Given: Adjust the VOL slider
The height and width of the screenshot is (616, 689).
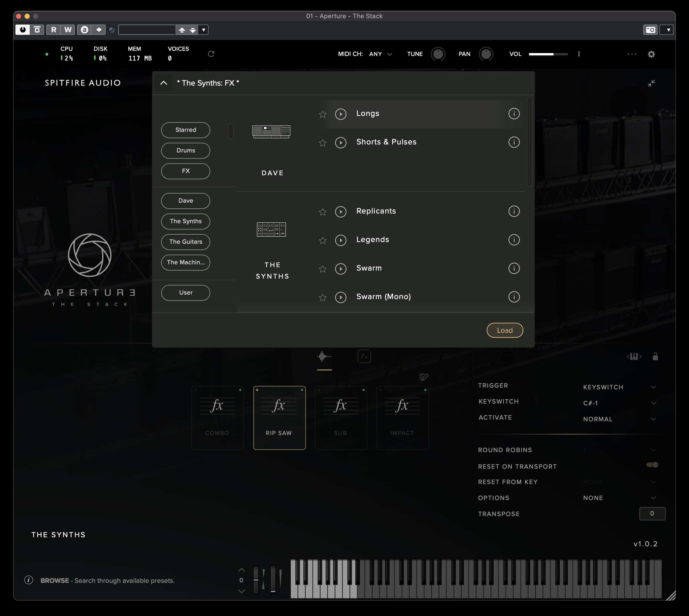Looking at the screenshot, I should (x=548, y=54).
